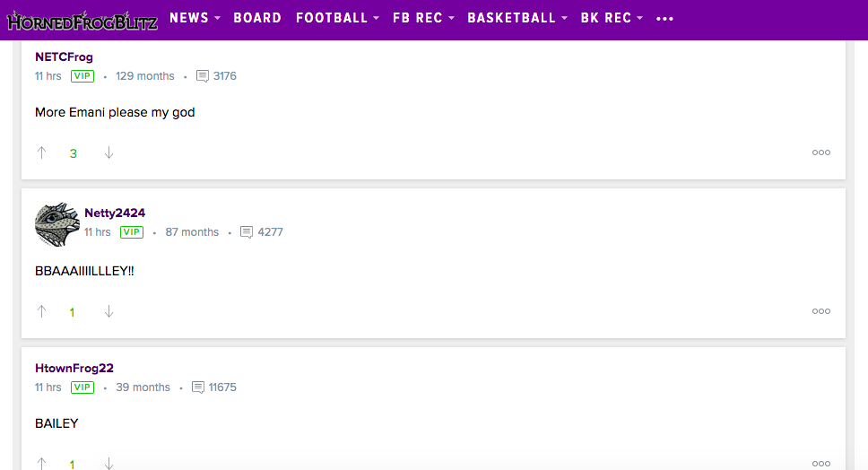Image resolution: width=868 pixels, height=470 pixels.
Task: Click the HornedFrogBlitz site logo
Action: [82, 20]
